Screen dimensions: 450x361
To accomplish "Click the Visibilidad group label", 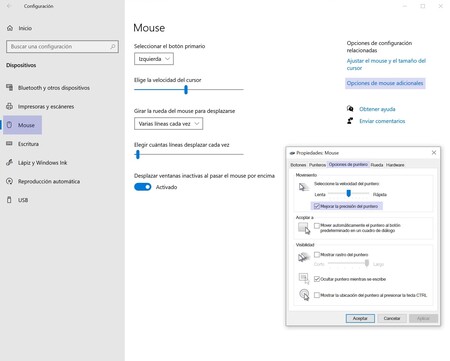I will (x=305, y=245).
